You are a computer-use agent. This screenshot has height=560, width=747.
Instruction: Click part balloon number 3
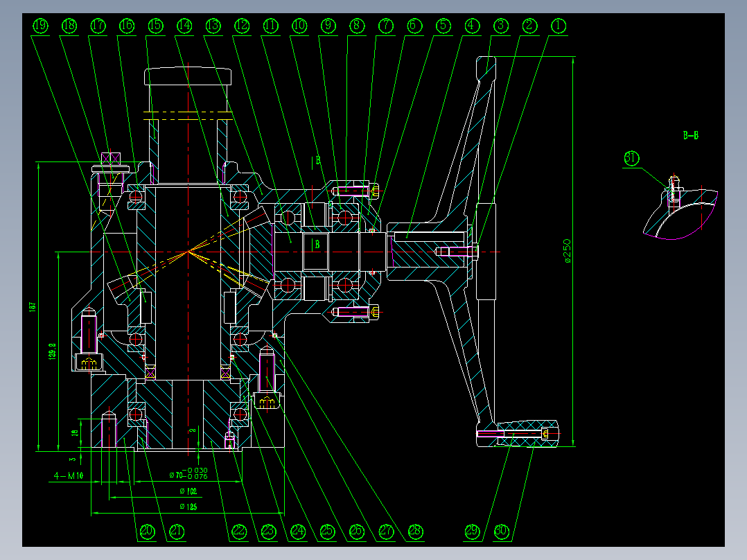(x=501, y=26)
